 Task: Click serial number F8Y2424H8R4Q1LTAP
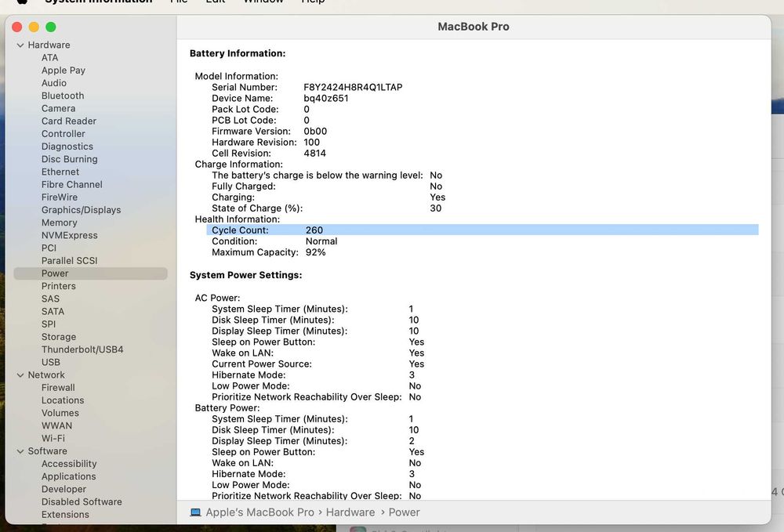point(353,88)
